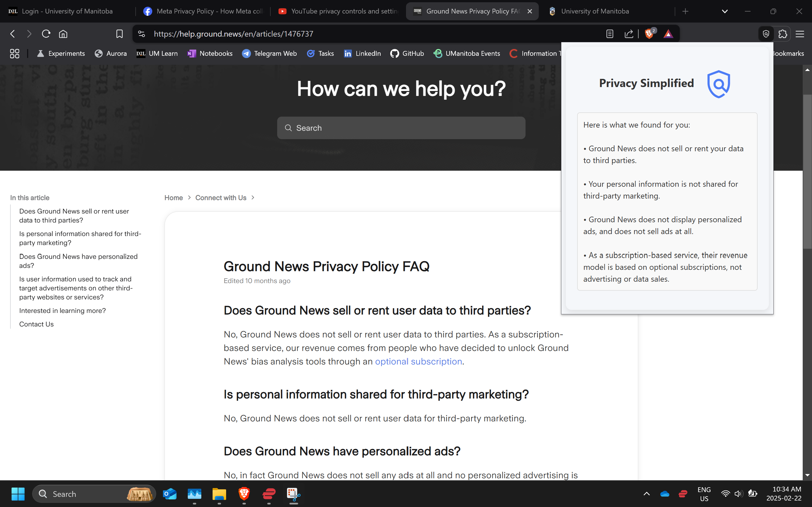Click the Search field on the help page

coord(401,128)
